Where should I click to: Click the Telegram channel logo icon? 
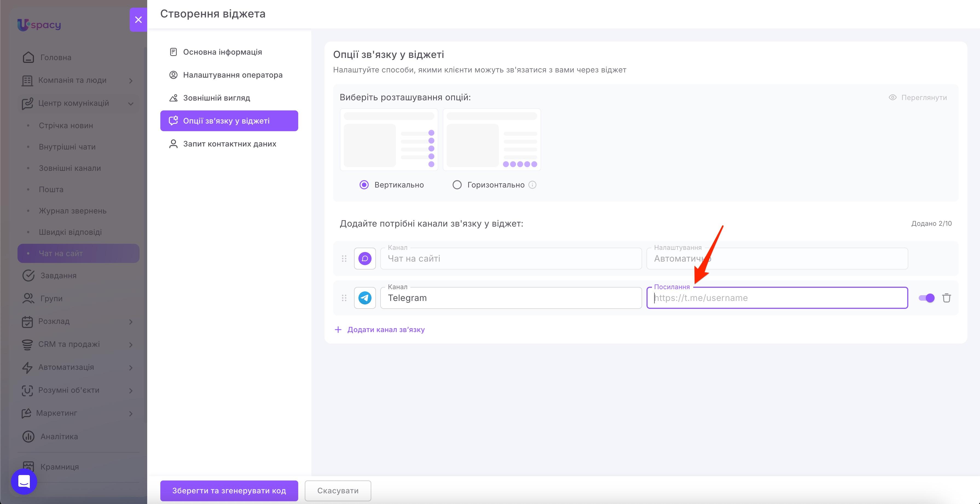(x=365, y=298)
